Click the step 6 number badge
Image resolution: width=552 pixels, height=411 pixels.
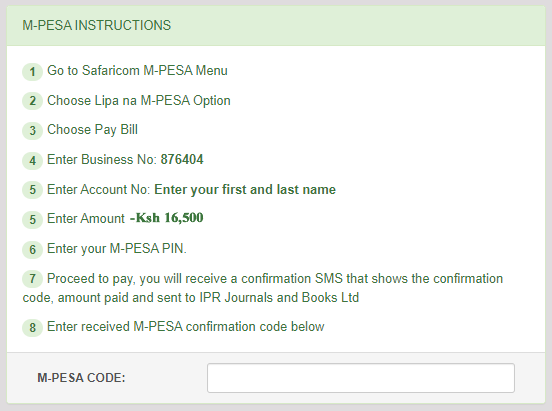pyautogui.click(x=32, y=250)
